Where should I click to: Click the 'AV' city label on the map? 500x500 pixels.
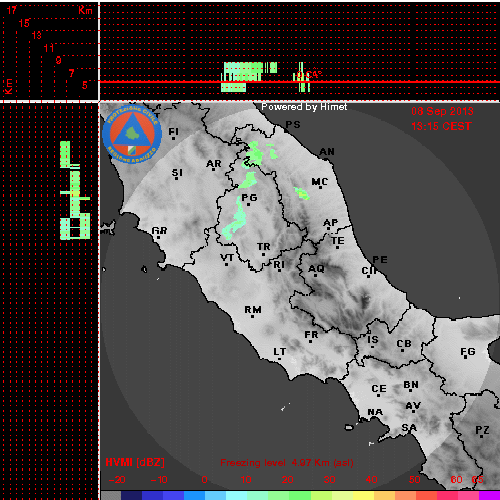(413, 406)
